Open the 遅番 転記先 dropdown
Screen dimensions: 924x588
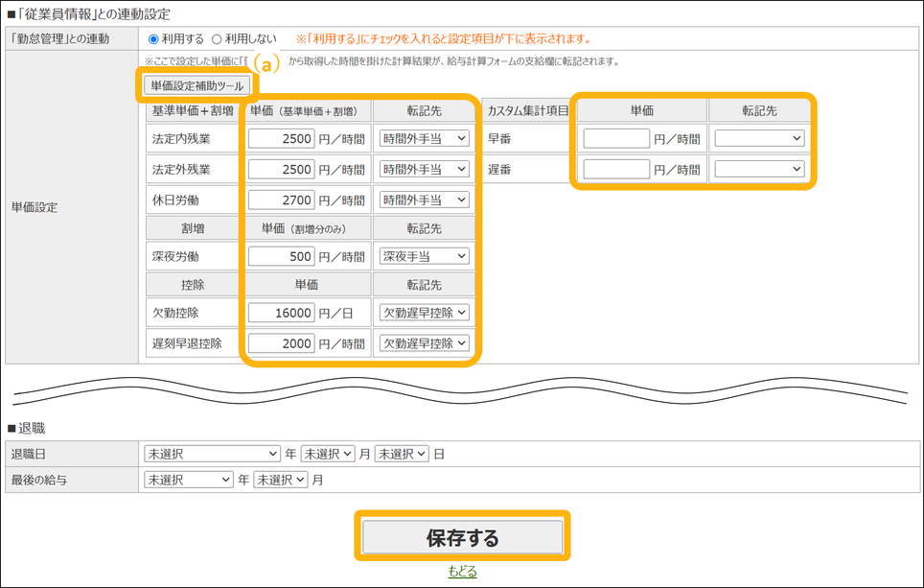[759, 170]
